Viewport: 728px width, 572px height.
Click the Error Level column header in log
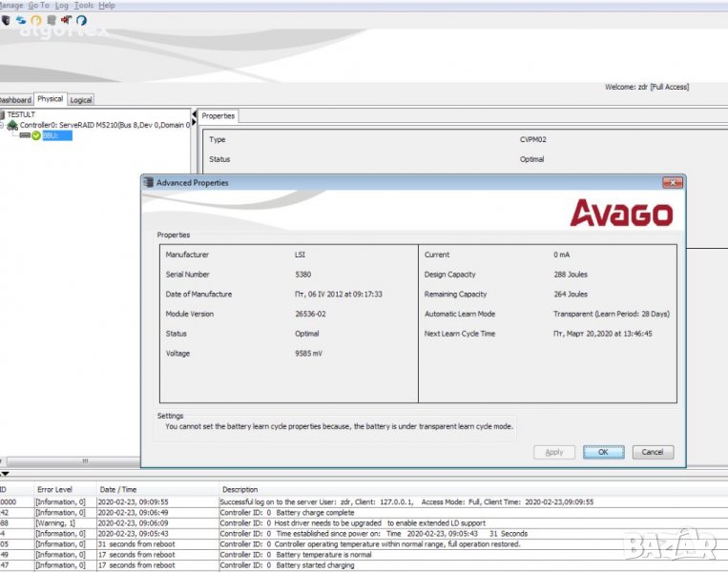(54, 489)
